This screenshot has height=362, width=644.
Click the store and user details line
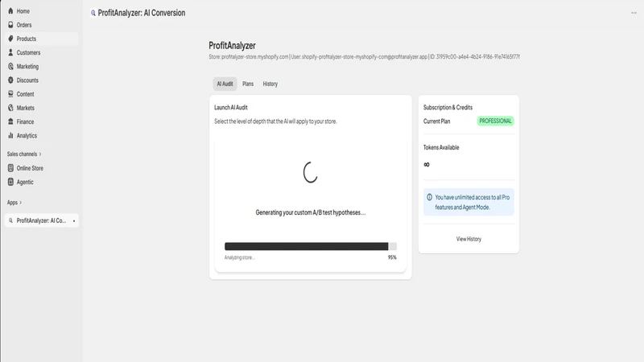364,57
